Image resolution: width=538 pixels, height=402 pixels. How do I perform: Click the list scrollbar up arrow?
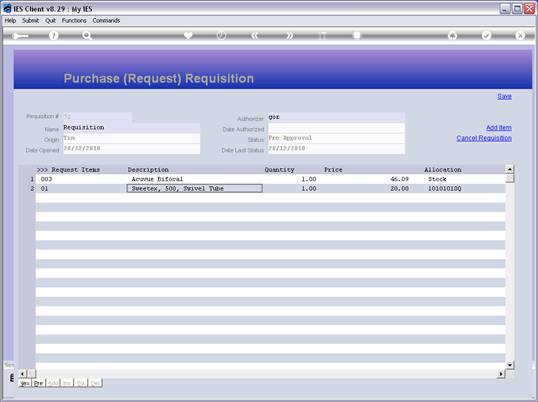(510, 169)
